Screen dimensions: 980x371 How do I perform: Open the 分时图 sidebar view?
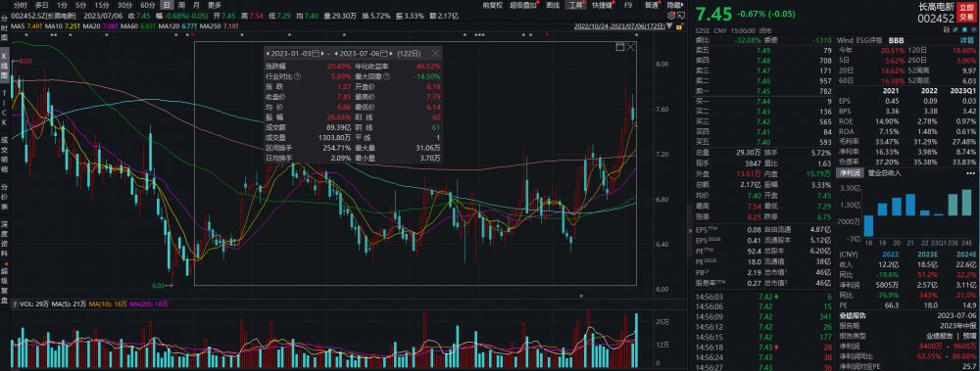[4, 28]
